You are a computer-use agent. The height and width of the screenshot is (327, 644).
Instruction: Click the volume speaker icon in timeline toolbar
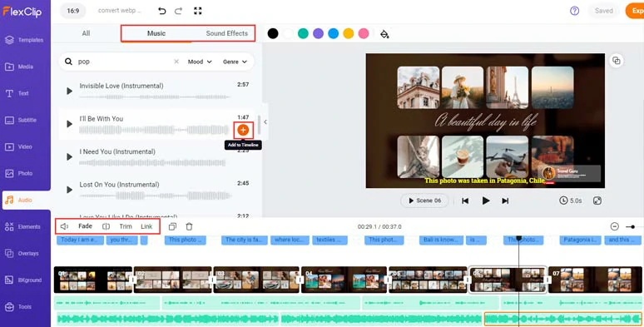(x=64, y=226)
